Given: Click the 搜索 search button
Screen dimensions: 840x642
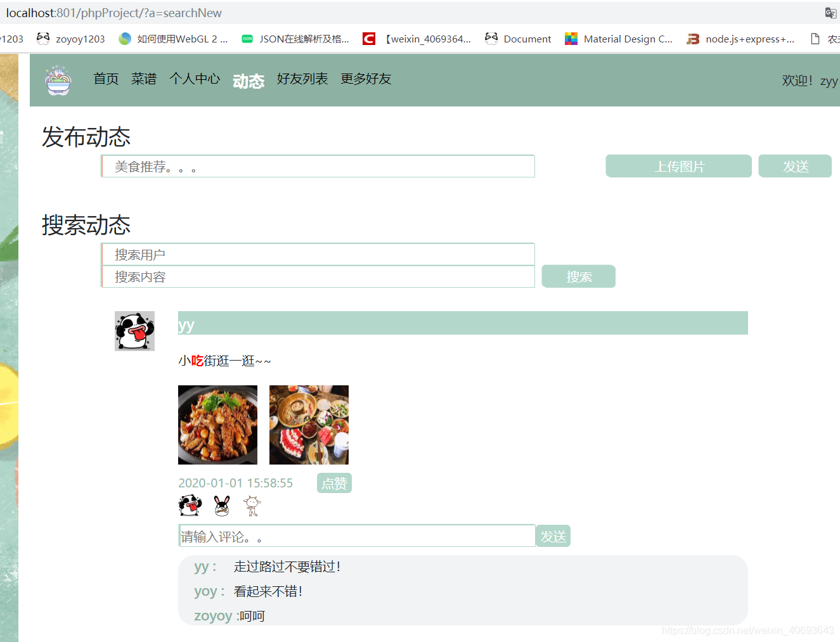Looking at the screenshot, I should point(578,276).
